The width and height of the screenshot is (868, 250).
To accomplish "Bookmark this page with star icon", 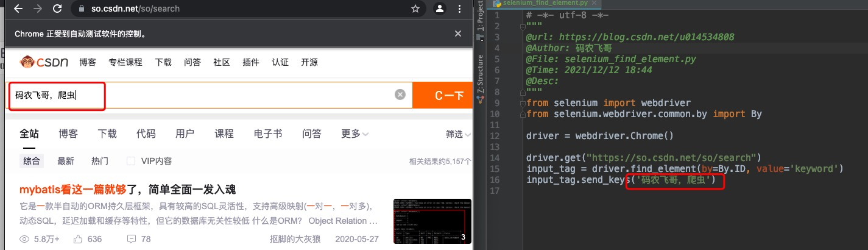I will 415,9.
